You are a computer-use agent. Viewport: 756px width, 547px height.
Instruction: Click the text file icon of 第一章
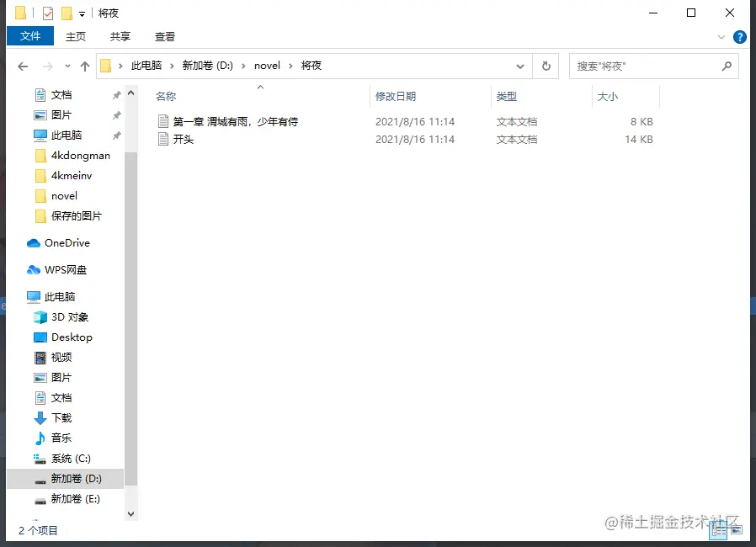pos(163,121)
